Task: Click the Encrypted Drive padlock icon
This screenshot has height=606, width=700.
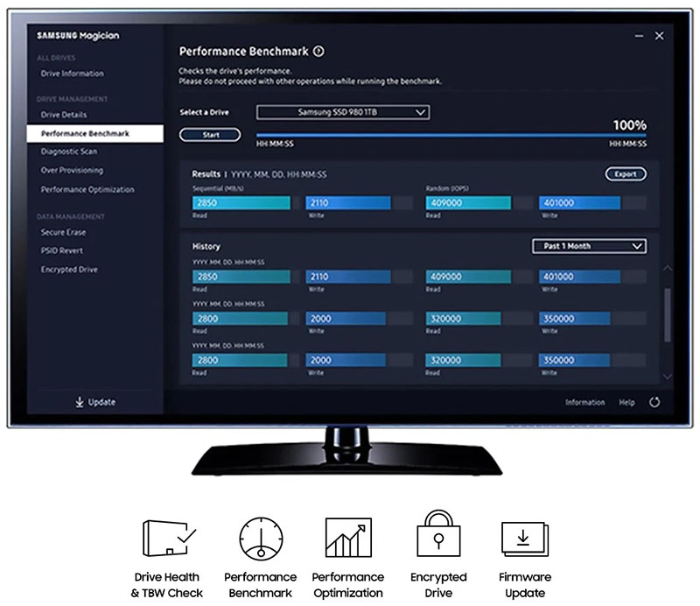Action: [437, 536]
